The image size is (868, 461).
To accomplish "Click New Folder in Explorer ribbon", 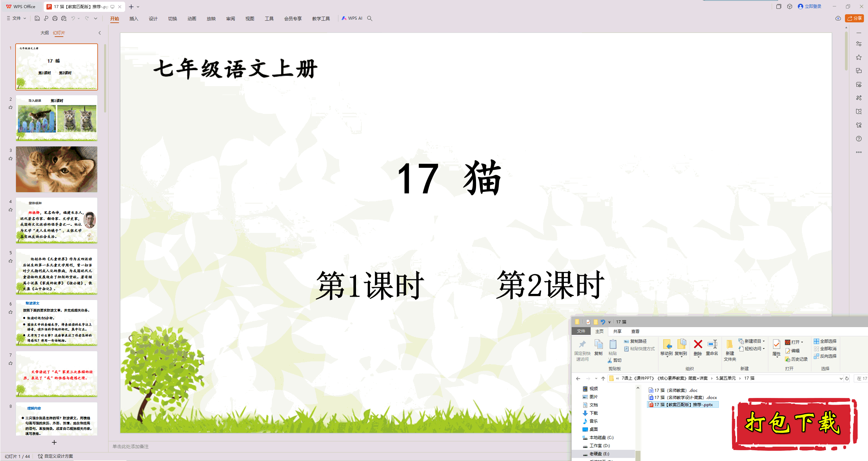I will [730, 350].
